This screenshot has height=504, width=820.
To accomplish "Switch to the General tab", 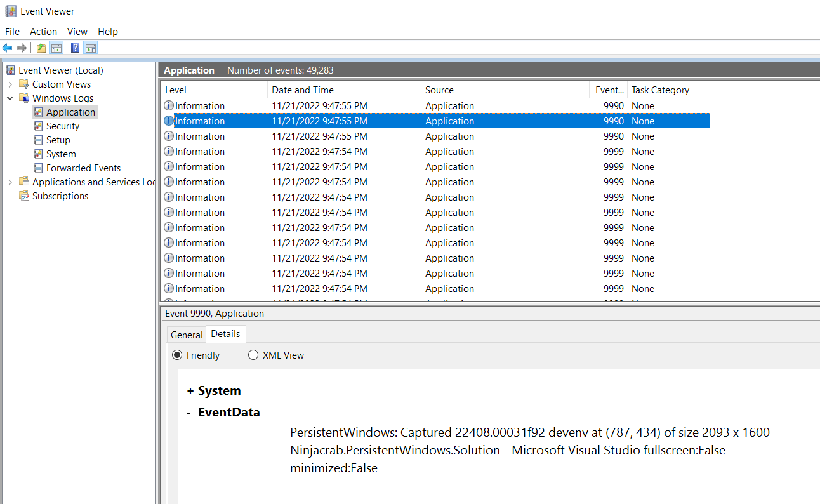I will pyautogui.click(x=186, y=335).
